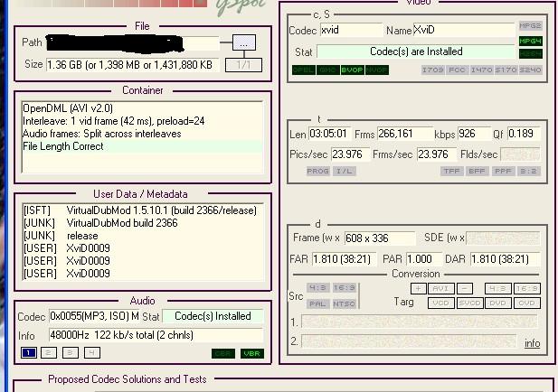Click the video Codec field 'xvid'
Image resolution: width=558 pixels, height=392 pixels.
[351, 30]
